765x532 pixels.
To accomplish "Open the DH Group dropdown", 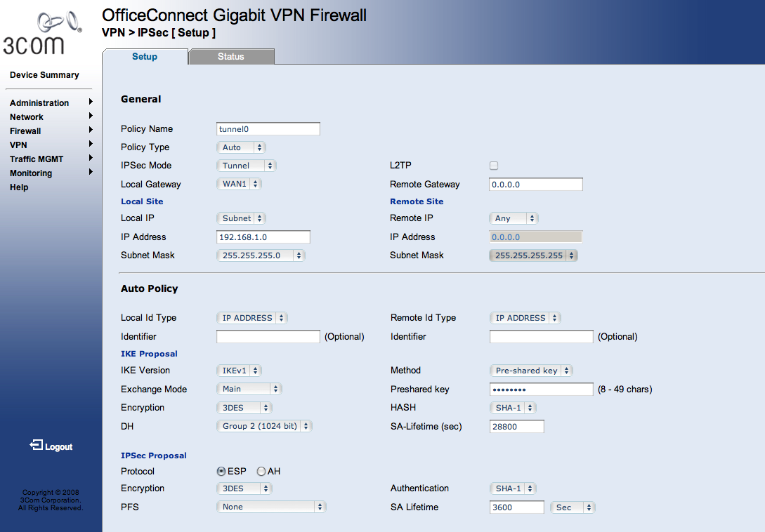I will [x=264, y=426].
